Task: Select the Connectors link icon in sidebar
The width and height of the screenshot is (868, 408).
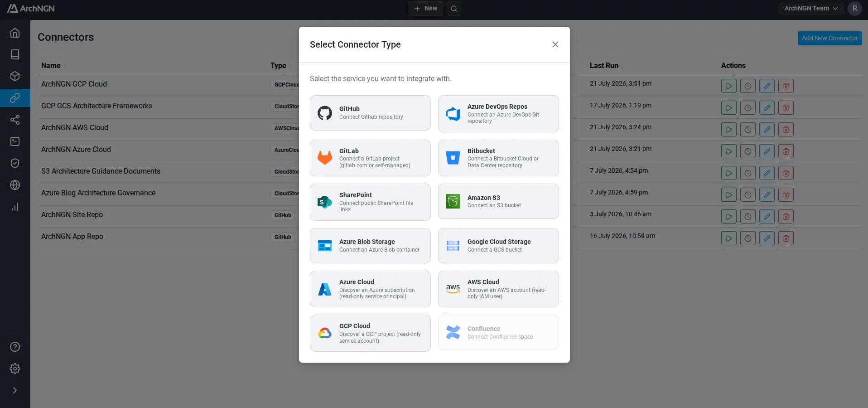Action: 15,98
